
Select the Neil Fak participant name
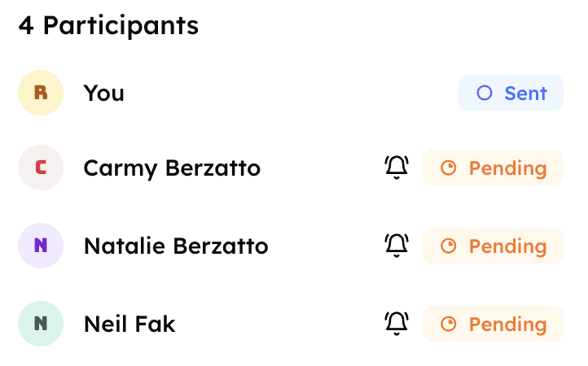[x=129, y=324]
